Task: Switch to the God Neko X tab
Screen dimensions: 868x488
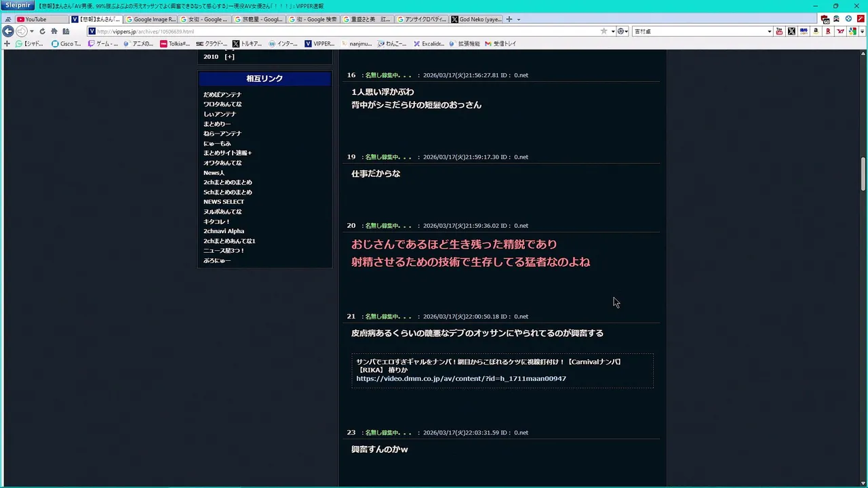Action: (476, 19)
